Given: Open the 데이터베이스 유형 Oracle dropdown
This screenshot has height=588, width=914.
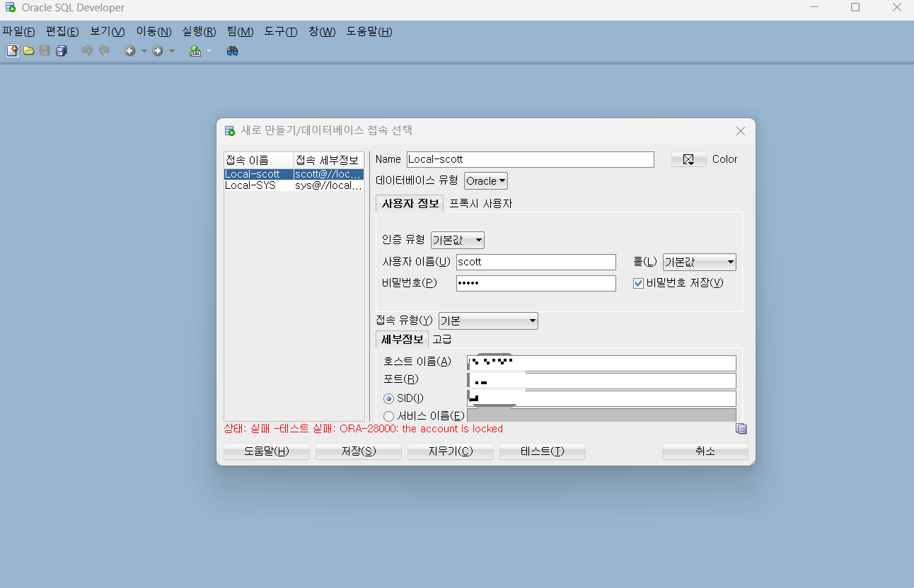Looking at the screenshot, I should (x=486, y=181).
